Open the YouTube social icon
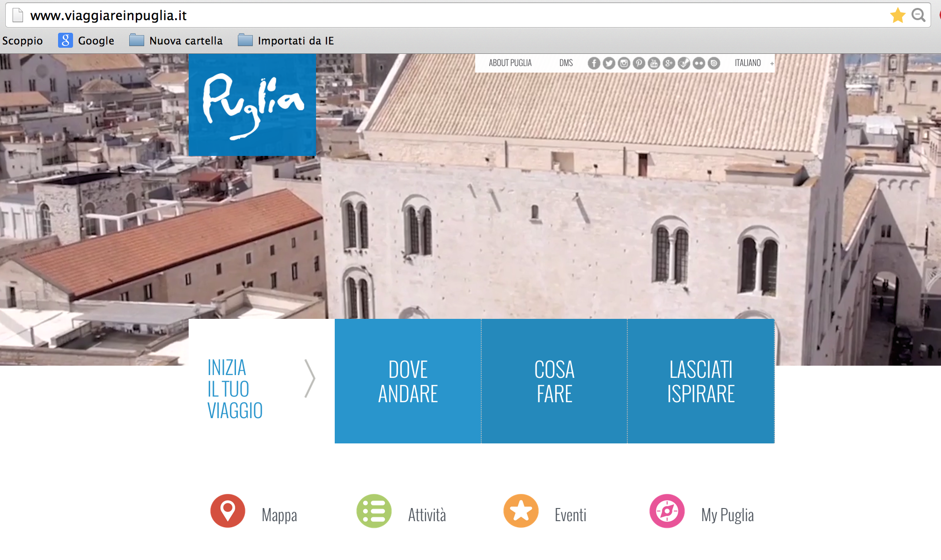The height and width of the screenshot is (560, 941). click(x=654, y=63)
